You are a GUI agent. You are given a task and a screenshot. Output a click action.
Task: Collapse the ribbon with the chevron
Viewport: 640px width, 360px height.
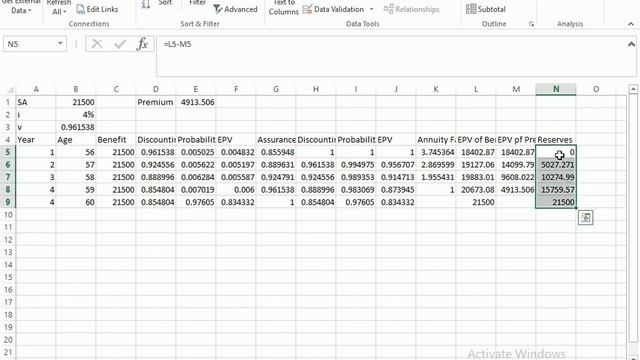631,24
